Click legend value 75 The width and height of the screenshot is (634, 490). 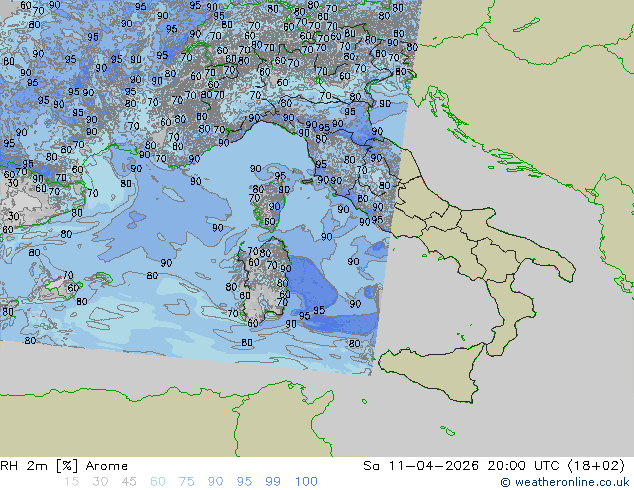[186, 482]
